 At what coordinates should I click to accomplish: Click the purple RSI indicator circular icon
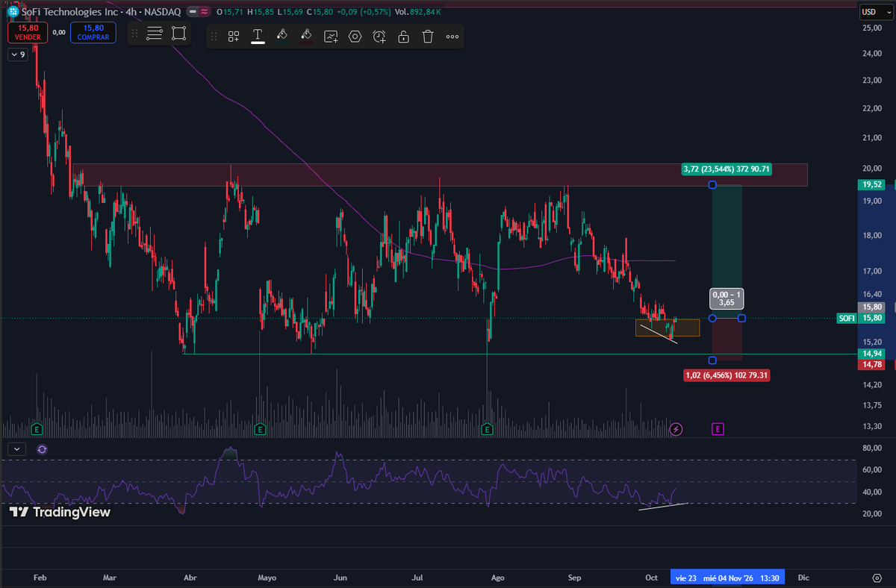[x=42, y=449]
